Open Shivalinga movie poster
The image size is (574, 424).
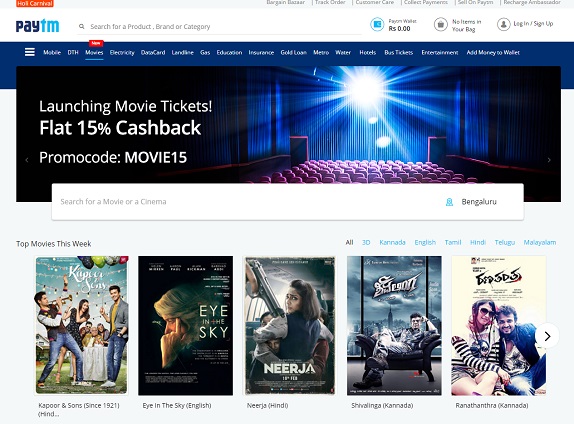pyautogui.click(x=394, y=326)
